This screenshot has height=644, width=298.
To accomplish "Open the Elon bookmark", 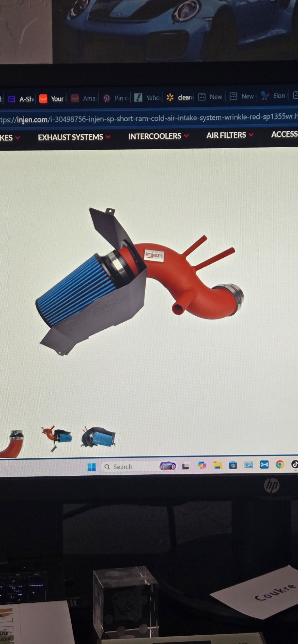I will [x=273, y=96].
